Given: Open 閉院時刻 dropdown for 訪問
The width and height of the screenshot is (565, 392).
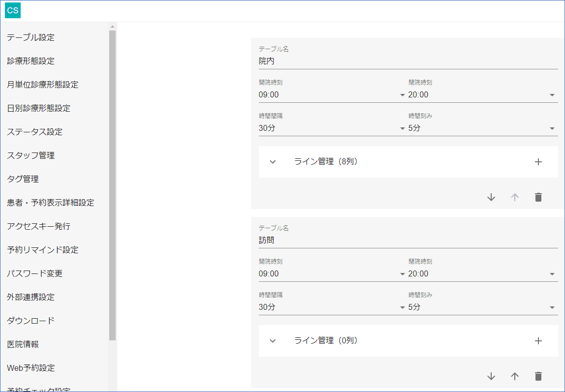Looking at the screenshot, I should point(481,274).
